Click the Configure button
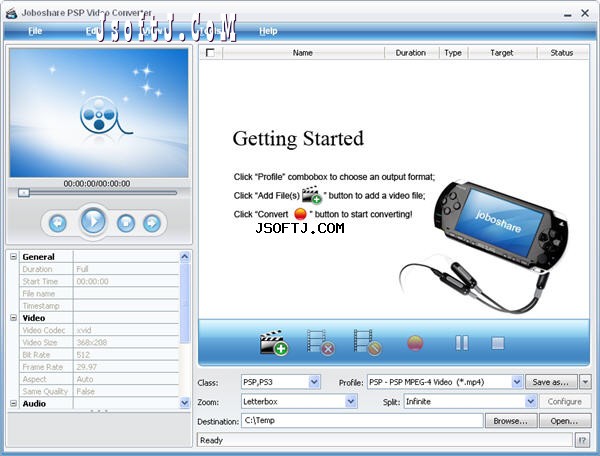 [565, 402]
